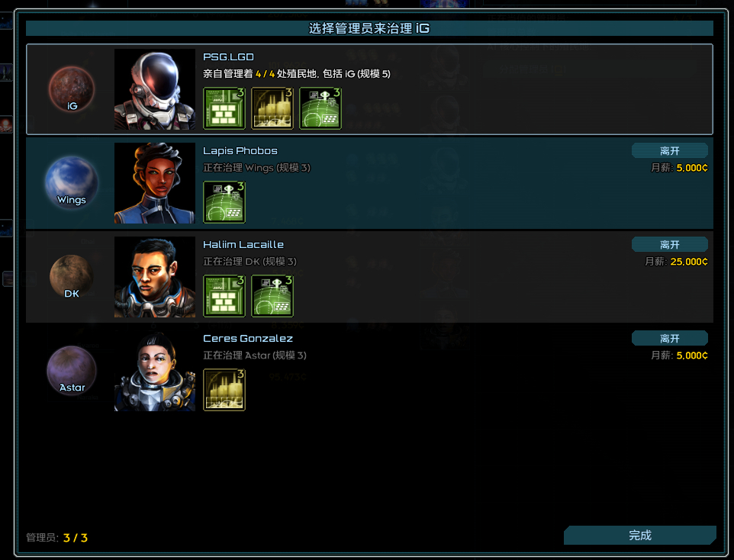
Task: Confirm selection with 完成 button
Action: pos(640,535)
